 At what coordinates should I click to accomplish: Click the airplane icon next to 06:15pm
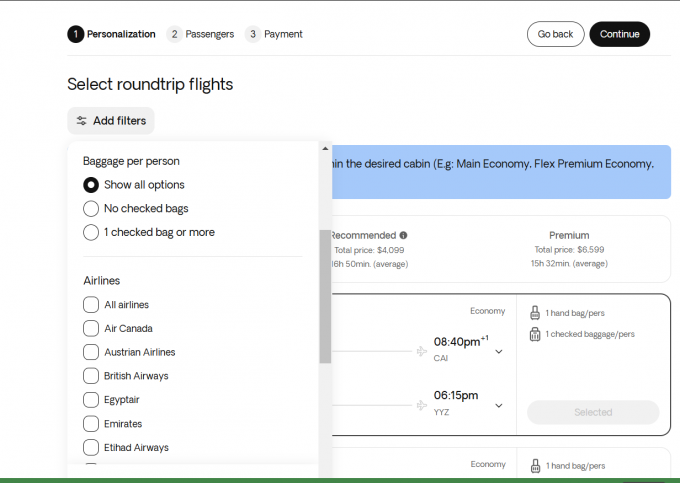click(x=421, y=405)
